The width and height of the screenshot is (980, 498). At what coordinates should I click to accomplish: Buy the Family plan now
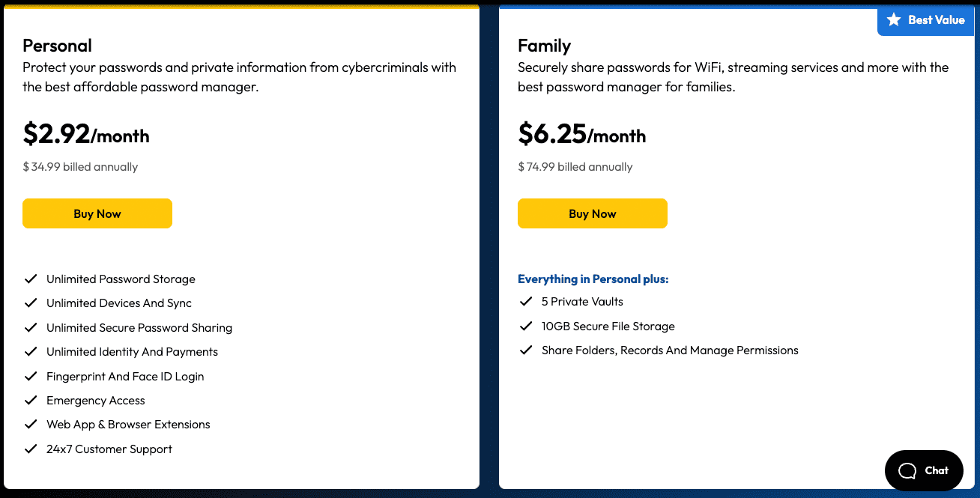(593, 213)
